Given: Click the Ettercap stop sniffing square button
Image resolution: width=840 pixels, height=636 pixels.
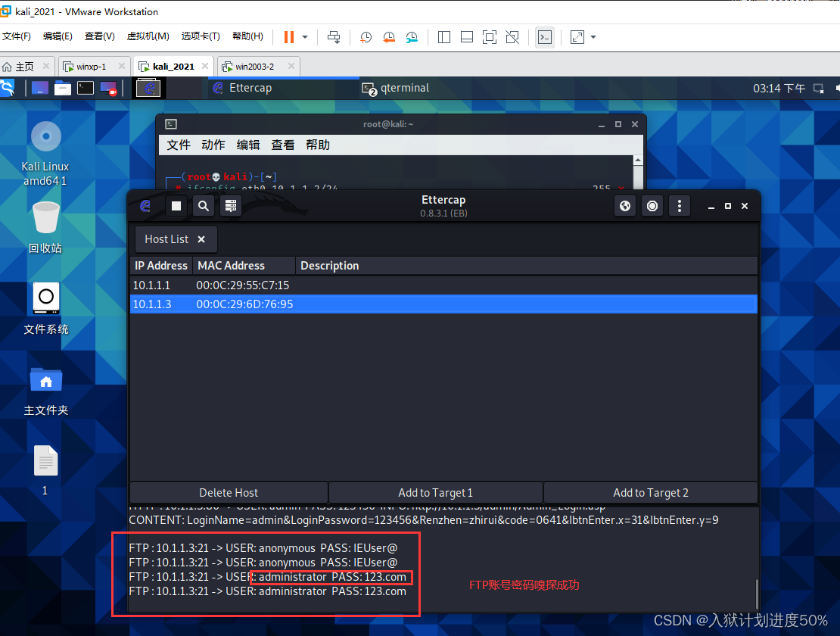Looking at the screenshot, I should pos(176,206).
